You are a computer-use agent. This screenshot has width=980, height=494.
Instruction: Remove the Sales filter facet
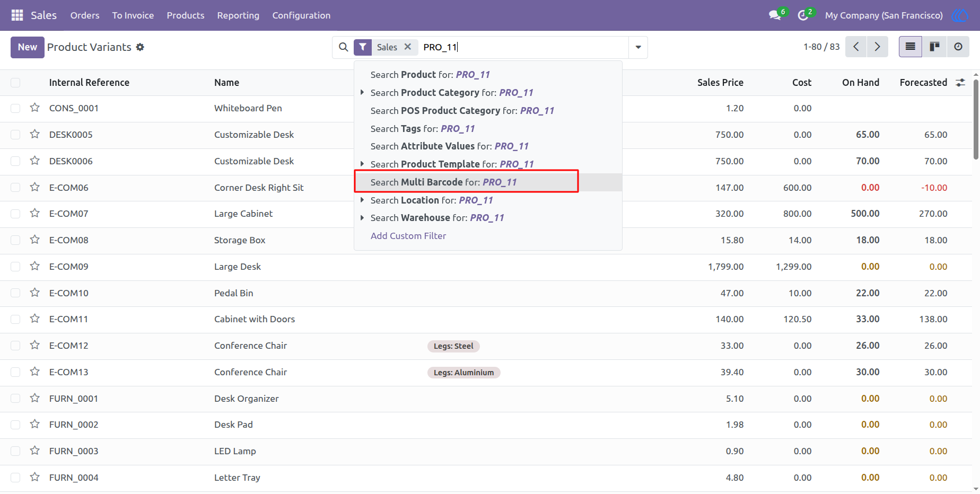point(408,47)
